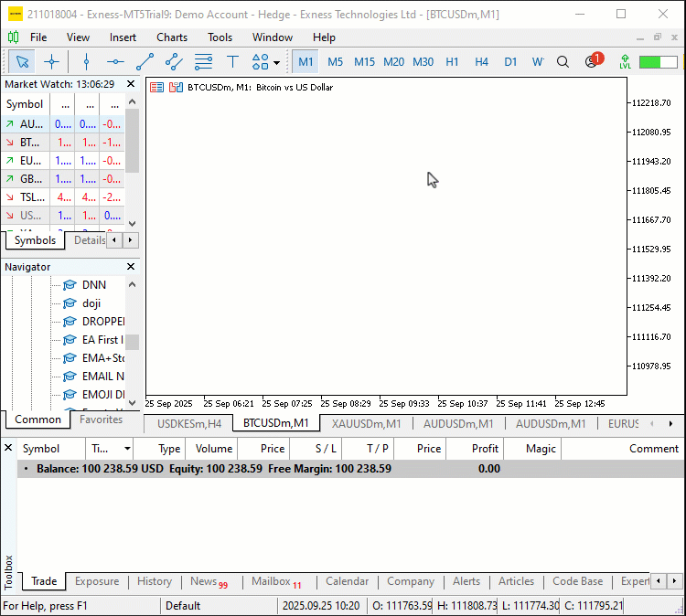The image size is (686, 616).
Task: Click Navigator scrollbar down arrow
Action: click(132, 403)
